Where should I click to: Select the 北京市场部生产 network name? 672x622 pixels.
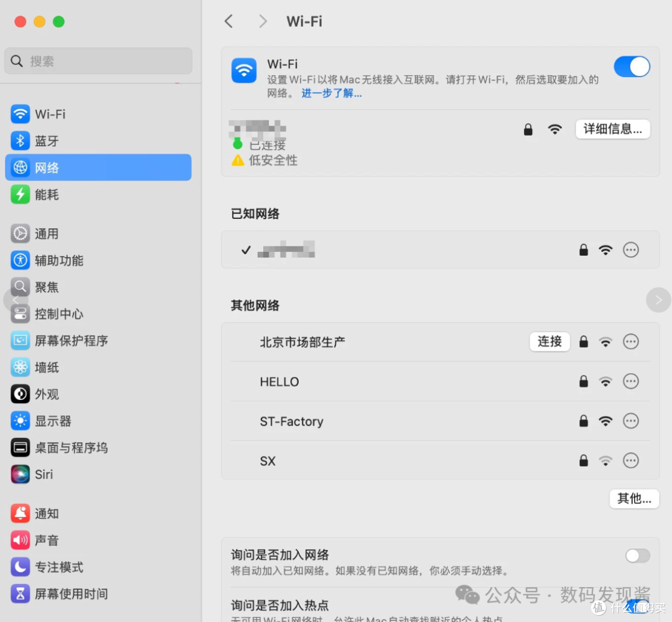pyautogui.click(x=302, y=342)
